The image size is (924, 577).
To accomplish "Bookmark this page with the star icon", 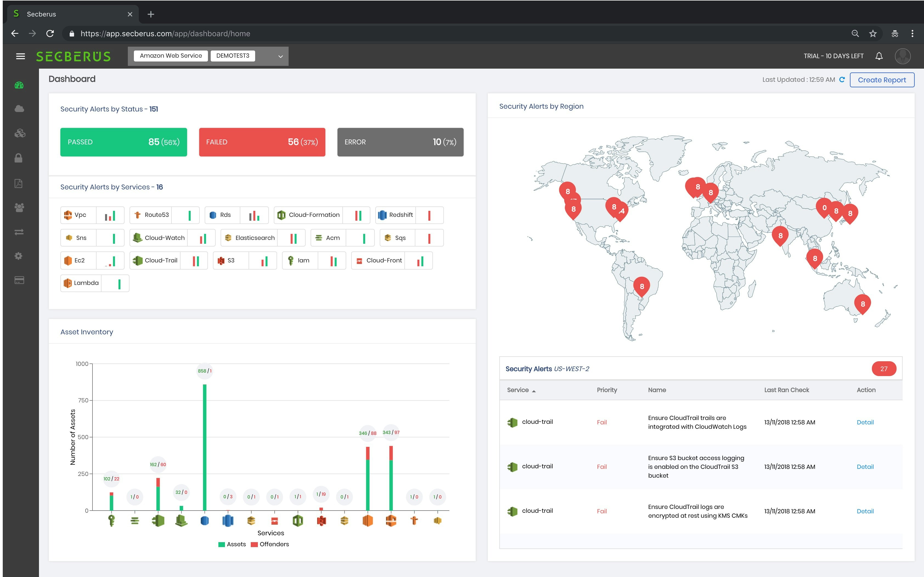I will point(872,33).
